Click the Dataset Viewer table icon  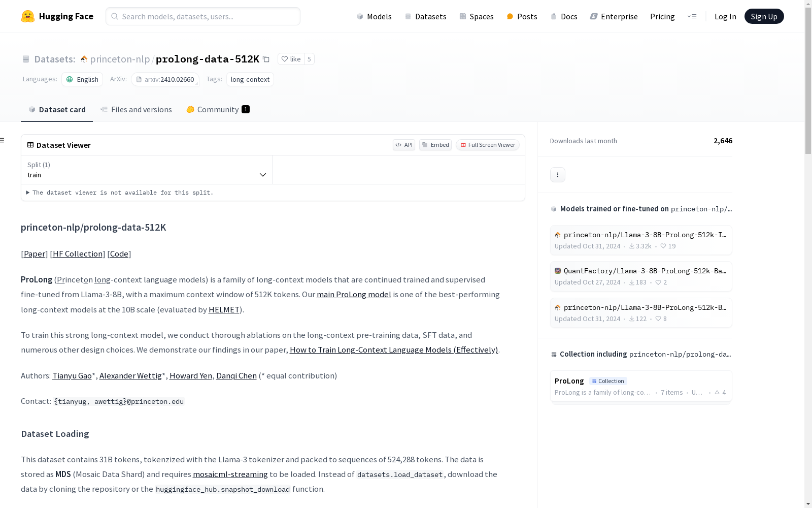tap(30, 145)
